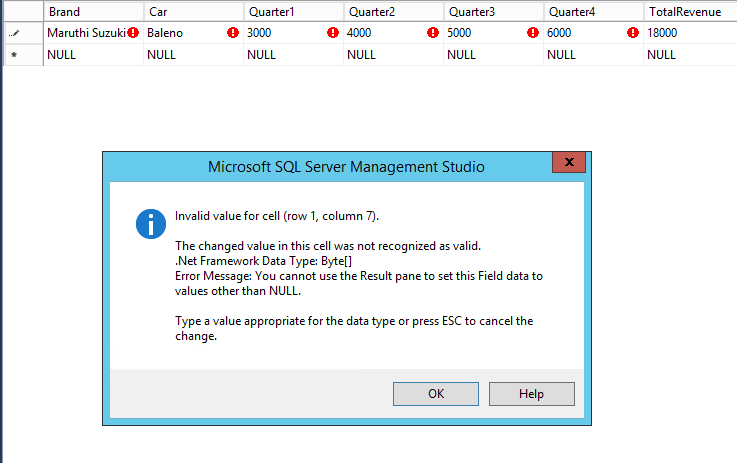Select the Quarter3 column header
Viewport: 737px width, 463px height.
tap(494, 12)
